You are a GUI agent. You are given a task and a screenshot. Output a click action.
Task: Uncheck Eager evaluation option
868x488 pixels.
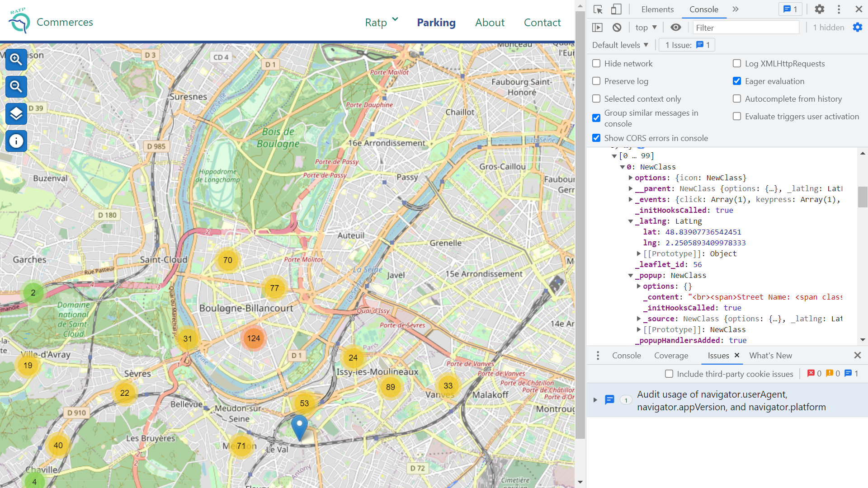click(x=737, y=81)
